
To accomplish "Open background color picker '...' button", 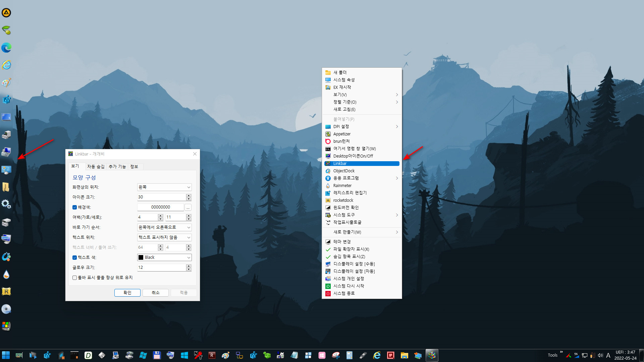I will [x=188, y=207].
